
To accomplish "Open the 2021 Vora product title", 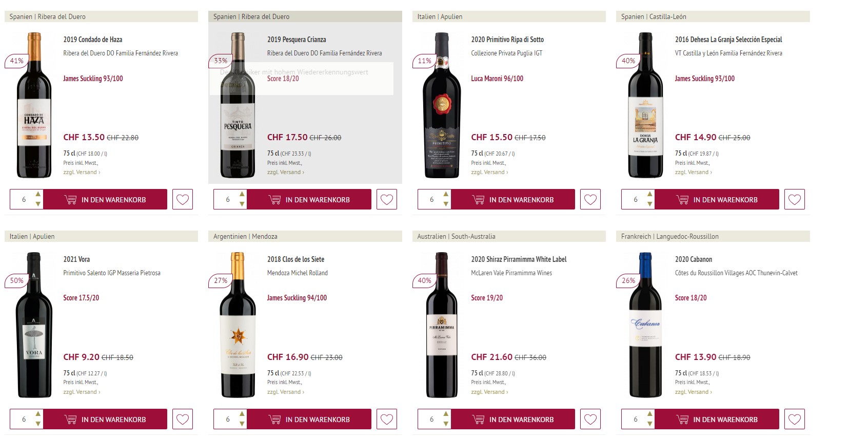I will tap(76, 259).
